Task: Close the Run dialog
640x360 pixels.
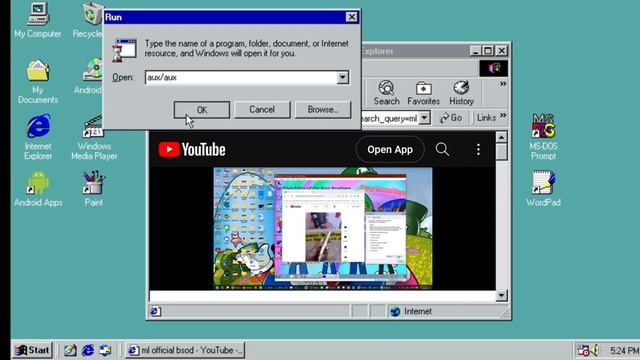Action: pyautogui.click(x=351, y=17)
